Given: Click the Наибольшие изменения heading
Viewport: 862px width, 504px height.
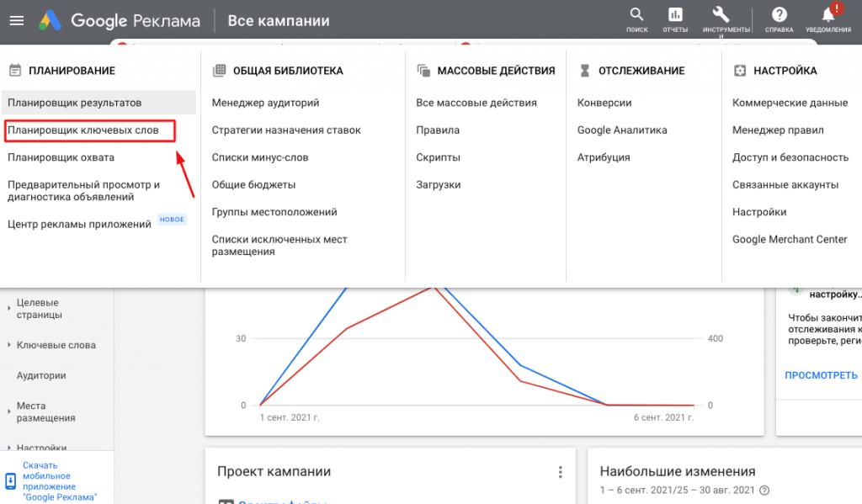Looking at the screenshot, I should tap(678, 471).
